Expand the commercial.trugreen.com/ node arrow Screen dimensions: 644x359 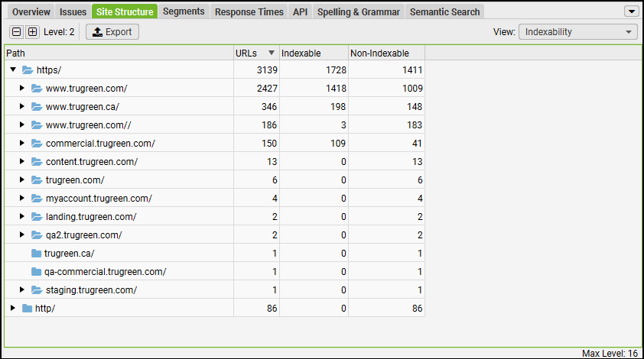click(x=22, y=143)
